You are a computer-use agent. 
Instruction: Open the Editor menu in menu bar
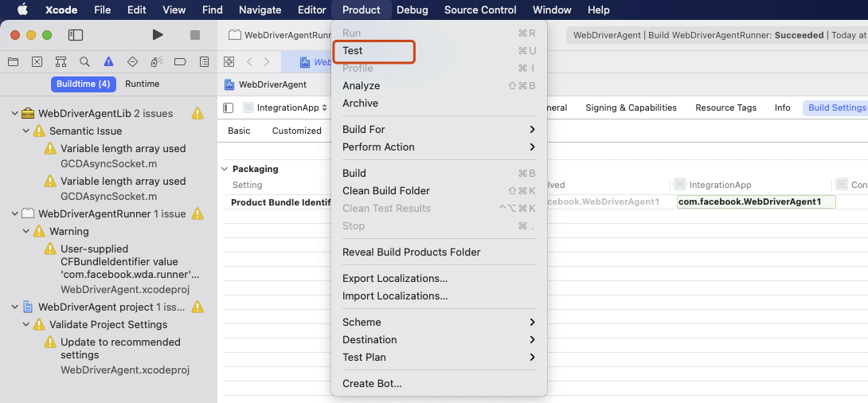click(x=311, y=10)
